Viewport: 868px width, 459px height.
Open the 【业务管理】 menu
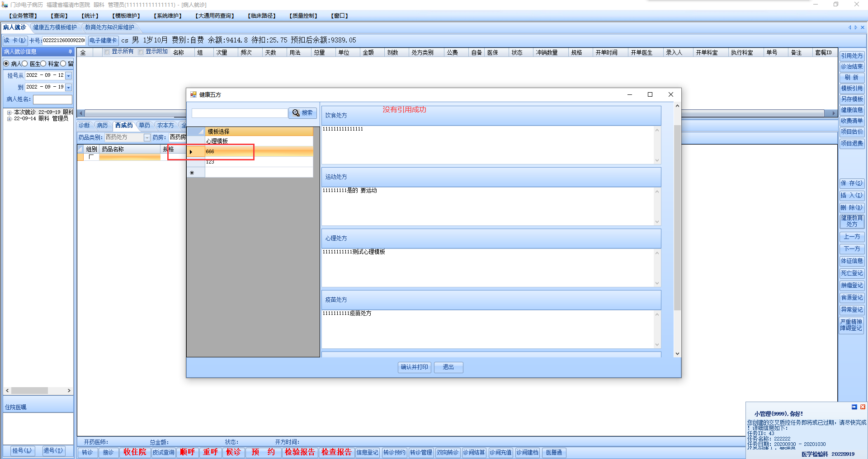(x=23, y=16)
